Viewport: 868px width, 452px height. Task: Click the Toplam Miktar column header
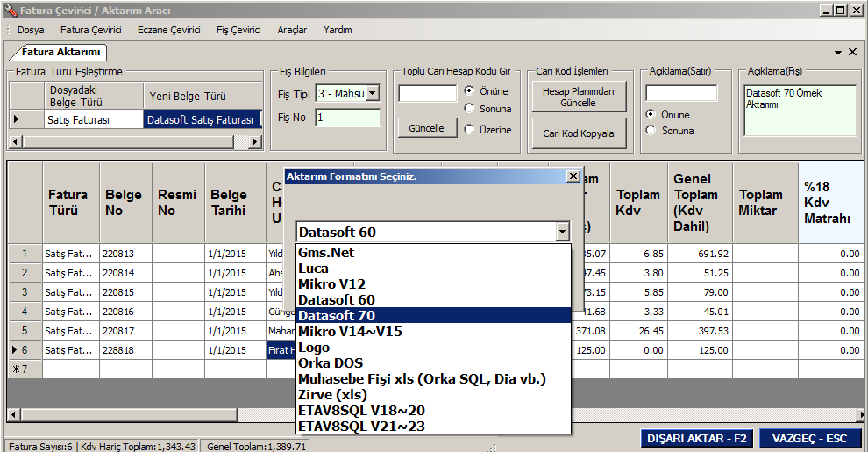point(765,203)
